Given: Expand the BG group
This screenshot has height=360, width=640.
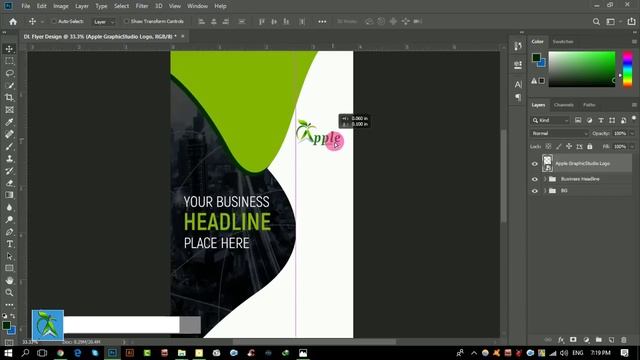Looking at the screenshot, I should [x=545, y=191].
